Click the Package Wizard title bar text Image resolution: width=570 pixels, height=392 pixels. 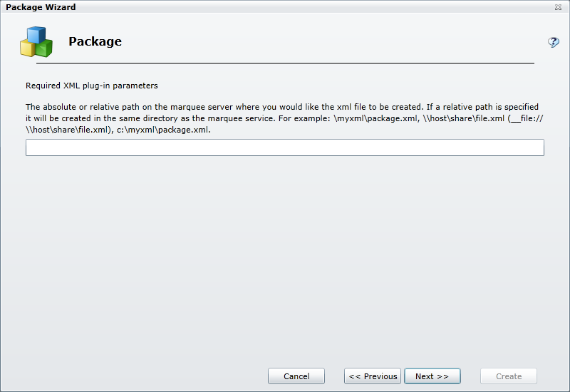pyautogui.click(x=41, y=7)
